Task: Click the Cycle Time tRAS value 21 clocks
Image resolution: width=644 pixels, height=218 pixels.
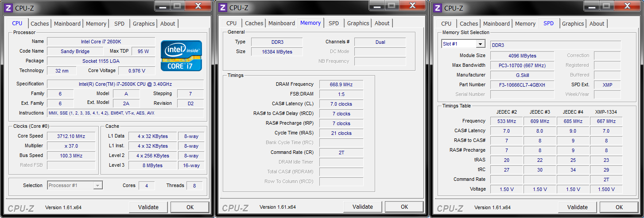Action: tap(341, 133)
